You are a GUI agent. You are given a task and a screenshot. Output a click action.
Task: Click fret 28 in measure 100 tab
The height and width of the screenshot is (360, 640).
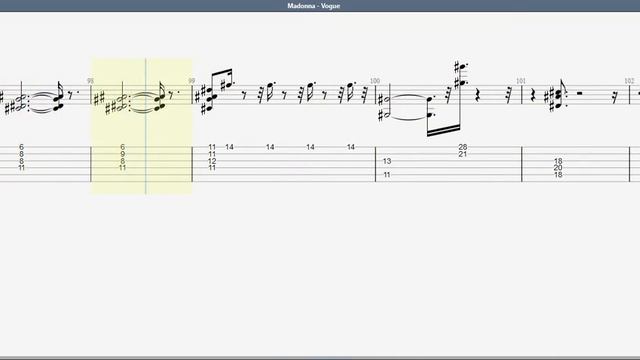[x=462, y=147]
